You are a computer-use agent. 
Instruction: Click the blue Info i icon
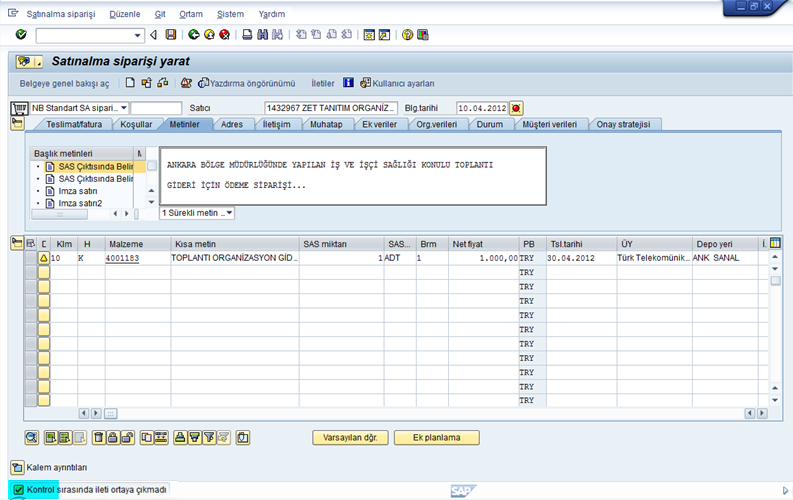click(348, 82)
